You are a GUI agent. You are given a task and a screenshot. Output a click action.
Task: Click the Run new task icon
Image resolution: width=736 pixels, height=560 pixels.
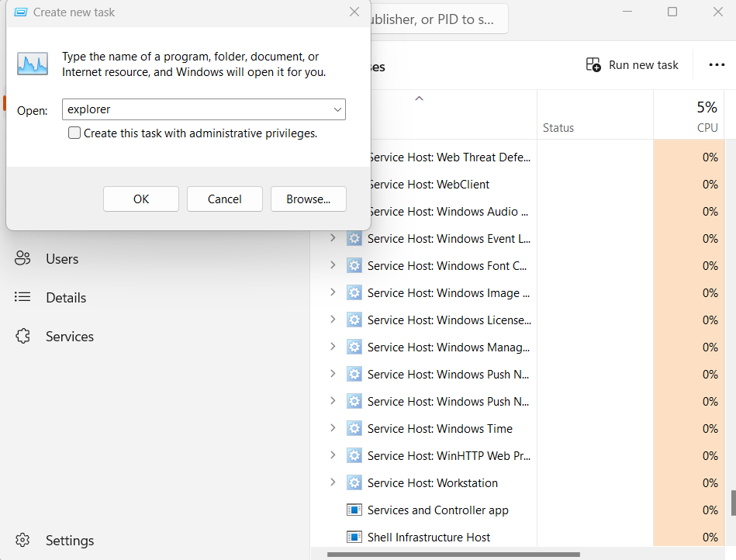593,65
